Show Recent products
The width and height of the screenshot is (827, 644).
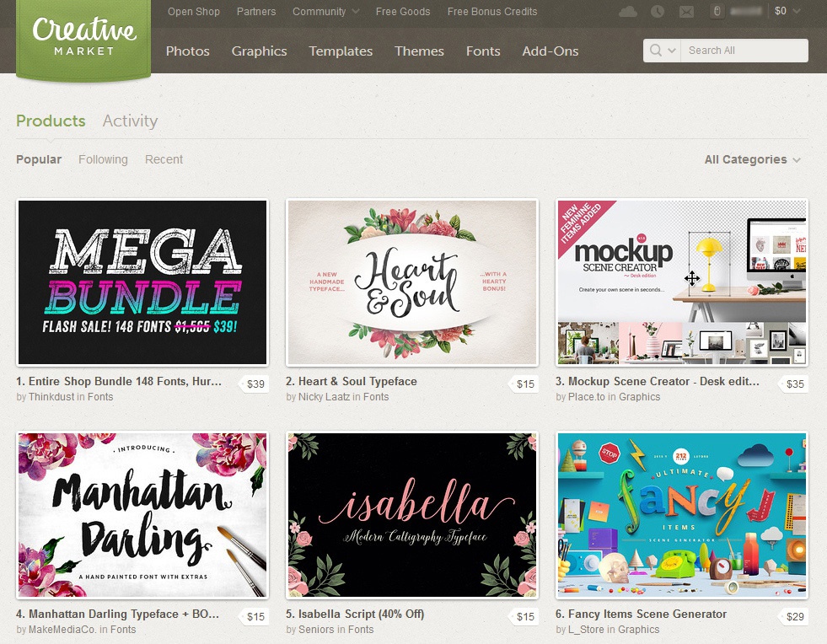click(164, 159)
